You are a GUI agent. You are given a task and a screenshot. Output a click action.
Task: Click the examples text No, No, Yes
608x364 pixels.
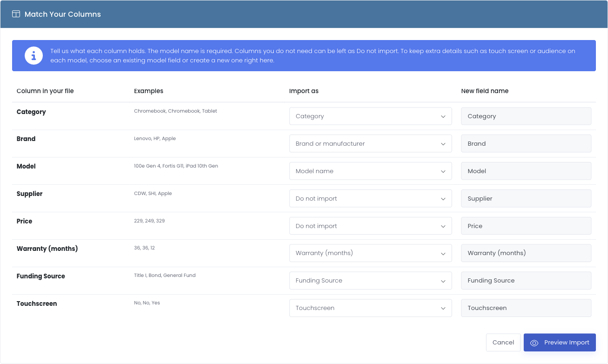pos(147,303)
